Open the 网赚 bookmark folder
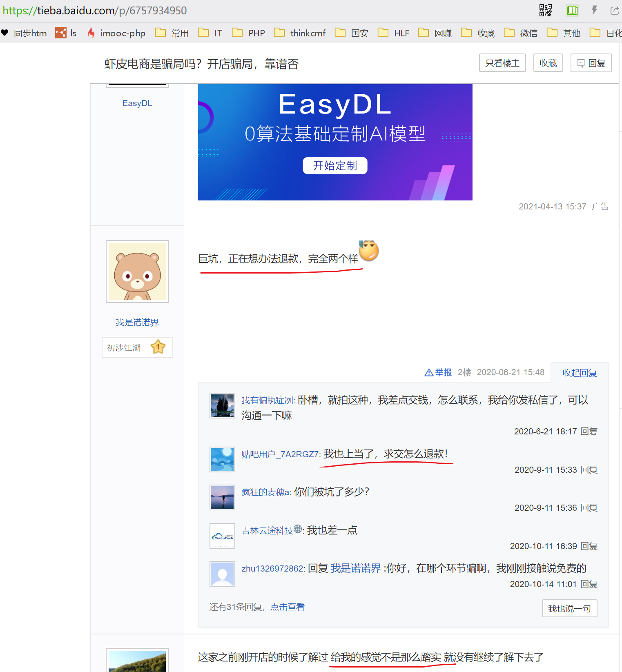 (435, 33)
